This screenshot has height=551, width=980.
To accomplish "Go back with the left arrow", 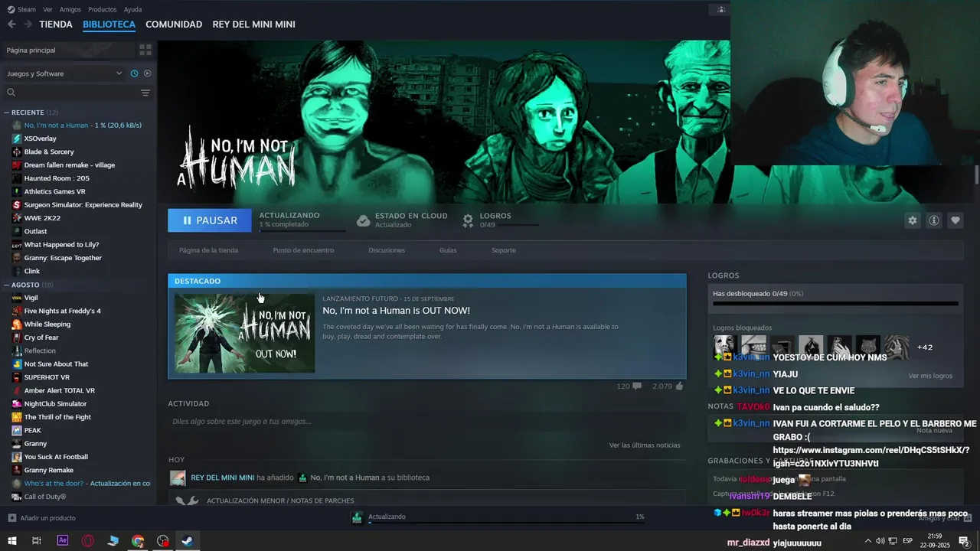I will [11, 24].
